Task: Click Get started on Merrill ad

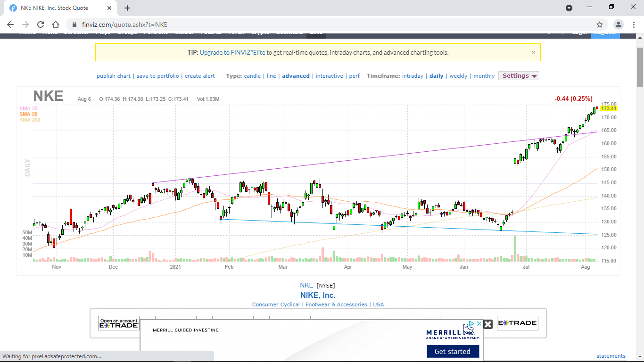Action: pyautogui.click(x=452, y=351)
